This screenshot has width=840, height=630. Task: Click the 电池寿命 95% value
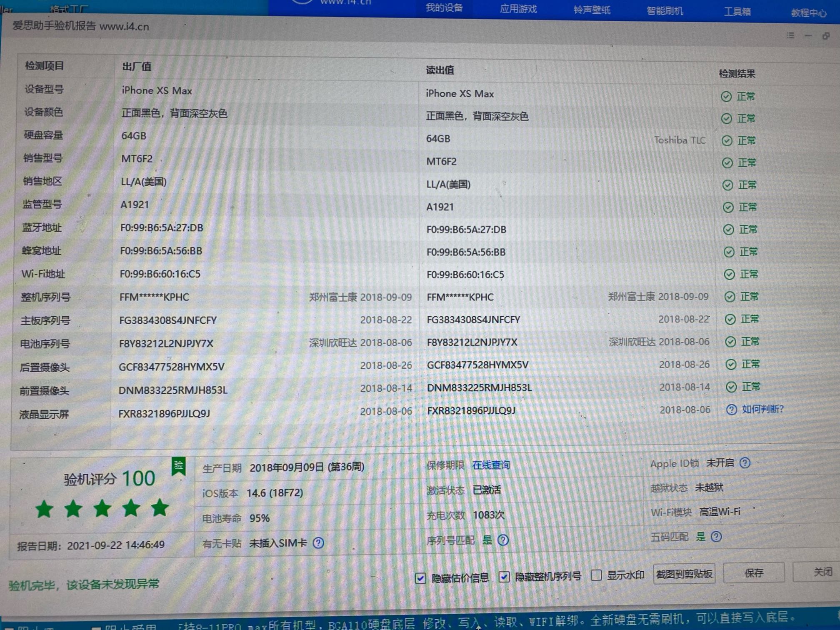259,518
